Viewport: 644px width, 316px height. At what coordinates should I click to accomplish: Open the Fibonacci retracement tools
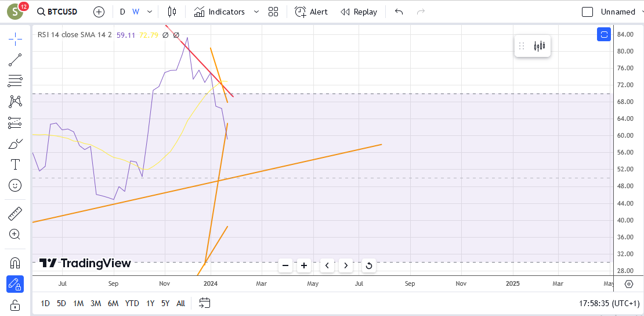pyautogui.click(x=15, y=81)
